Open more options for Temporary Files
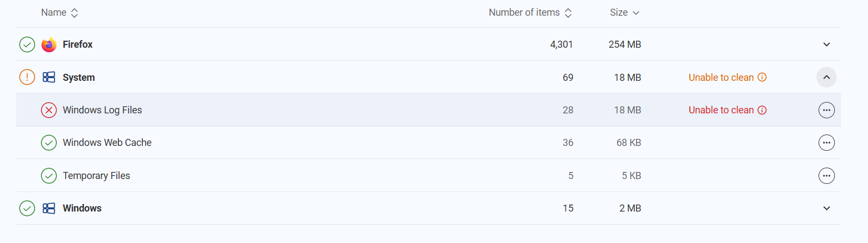 click(826, 176)
